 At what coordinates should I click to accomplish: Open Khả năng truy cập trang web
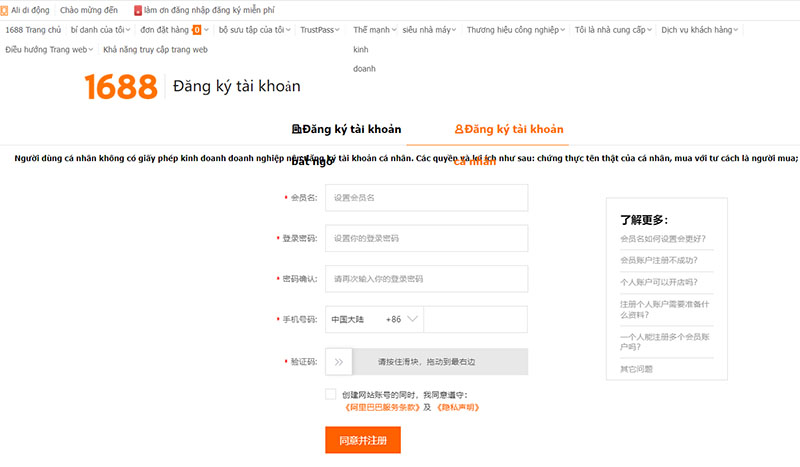(156, 50)
